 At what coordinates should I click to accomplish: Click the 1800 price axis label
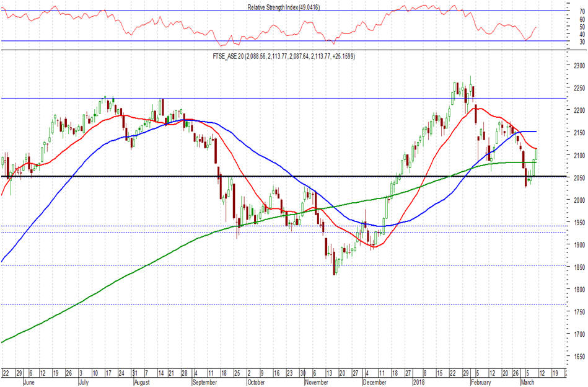point(579,290)
